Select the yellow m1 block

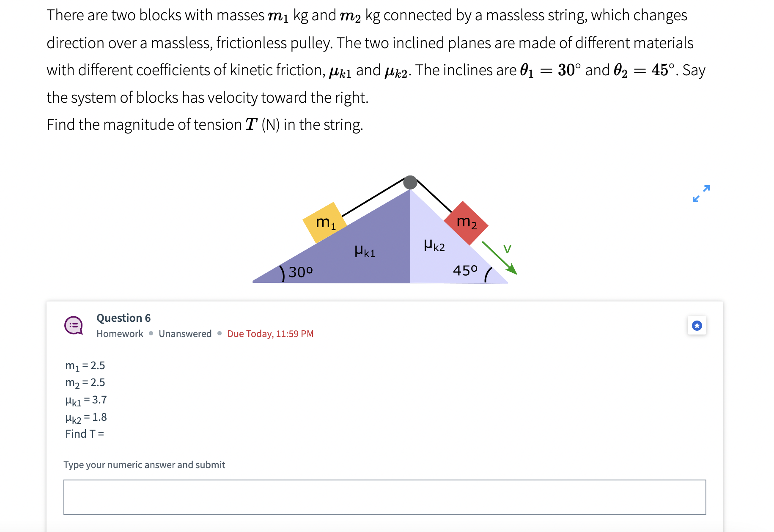[x=326, y=223]
